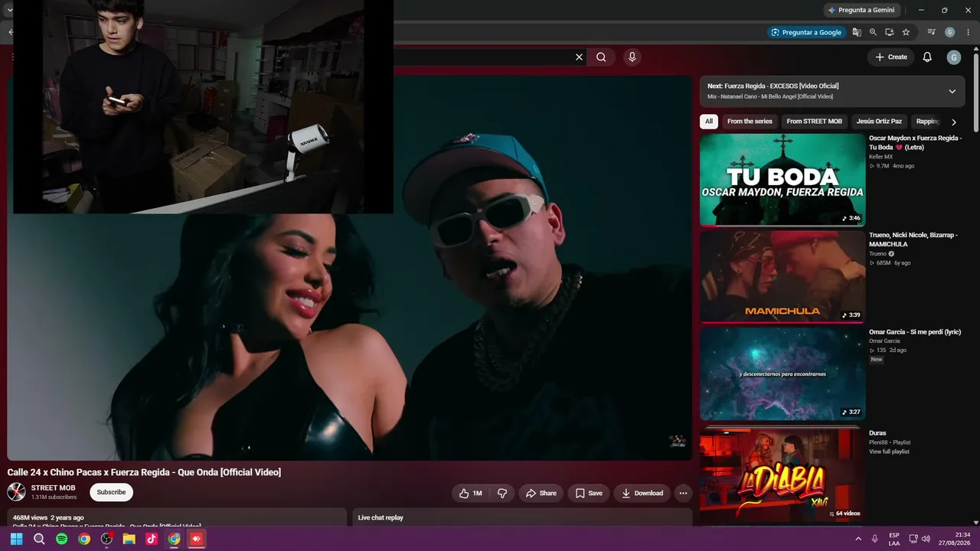This screenshot has width=980, height=551.
Task: Open the Chrome translate page icon
Action: (857, 32)
